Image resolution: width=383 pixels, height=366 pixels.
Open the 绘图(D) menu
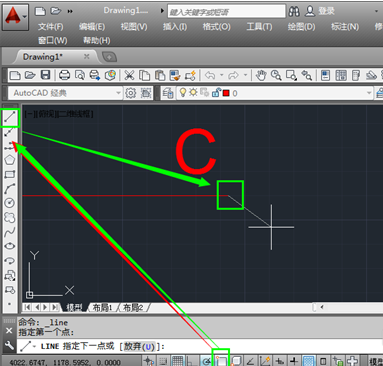301,27
